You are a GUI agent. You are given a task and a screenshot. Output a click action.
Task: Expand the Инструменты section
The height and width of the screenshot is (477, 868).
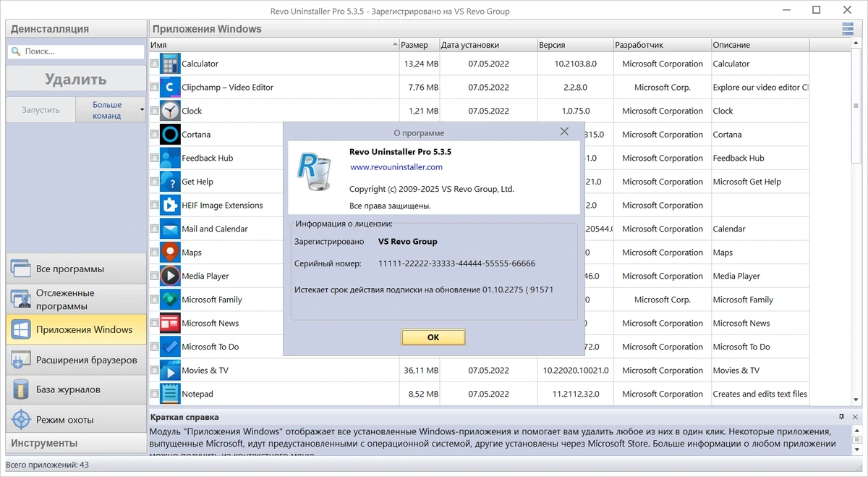(x=76, y=443)
